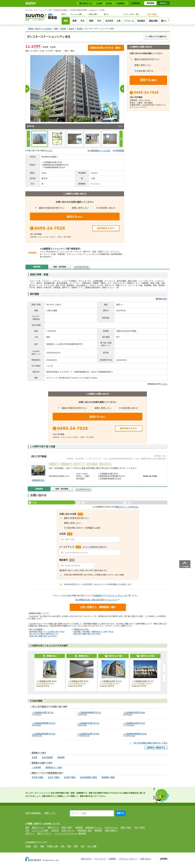
Task: Move thumbnail strip backward with left arrow
Action: (29, 139)
